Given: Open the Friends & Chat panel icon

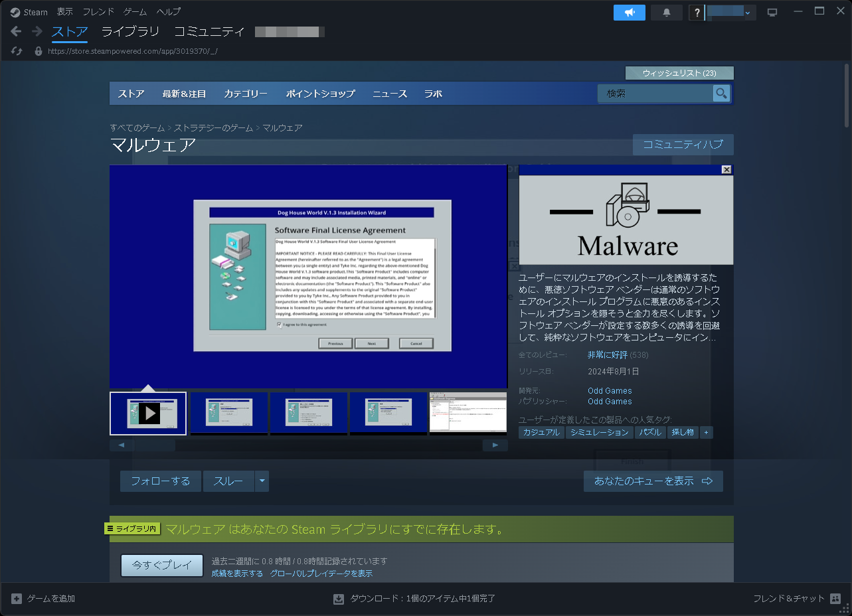Looking at the screenshot, I should point(835,598).
